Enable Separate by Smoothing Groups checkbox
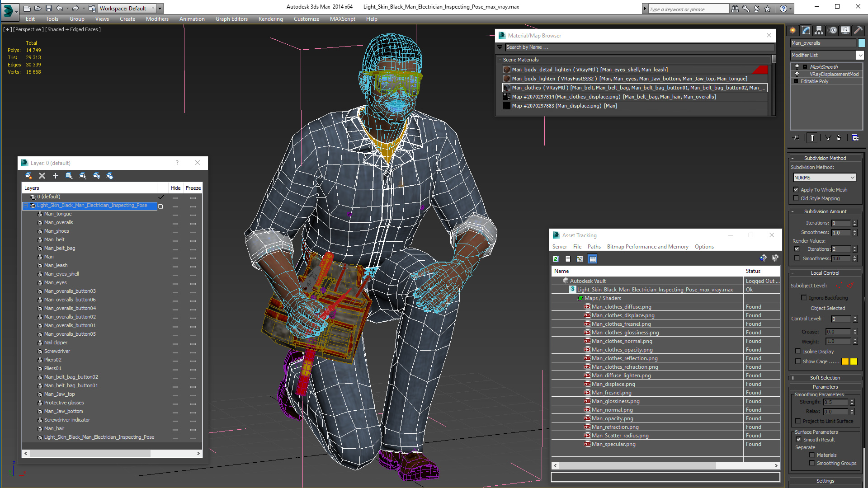Image resolution: width=868 pixels, height=488 pixels. [x=812, y=463]
